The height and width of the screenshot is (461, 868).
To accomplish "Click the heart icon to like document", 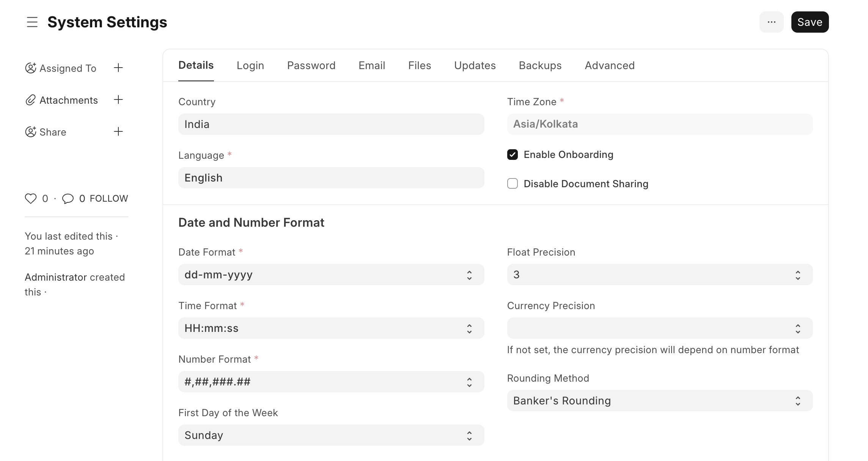I will (x=31, y=198).
